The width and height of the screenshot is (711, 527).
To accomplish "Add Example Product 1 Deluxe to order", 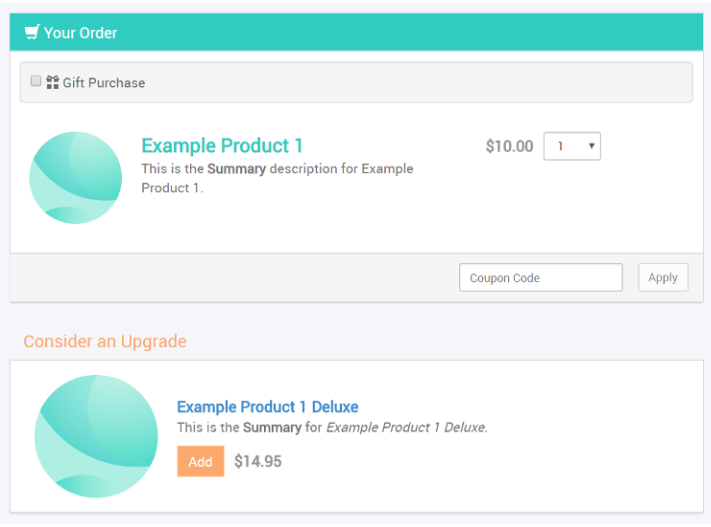I will 200,462.
